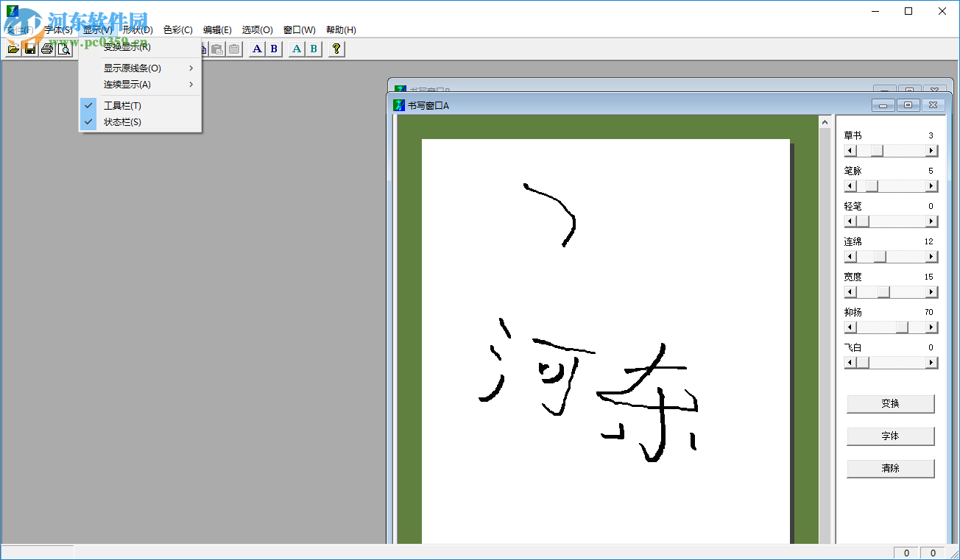Open the 色彩(C) menu
Viewport: 960px width, 560px height.
[177, 29]
